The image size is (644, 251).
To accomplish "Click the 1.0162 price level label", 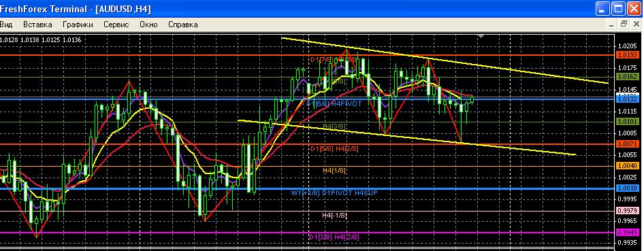I will click(x=627, y=77).
